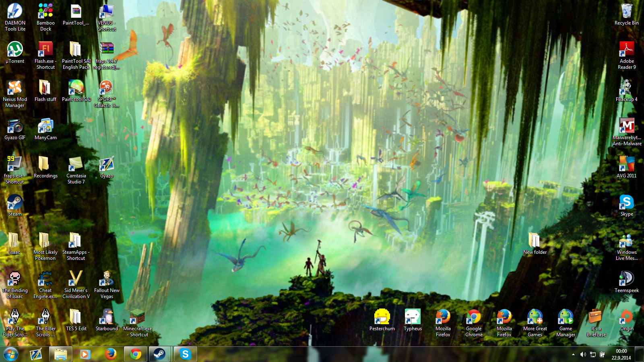The image size is (644, 362).
Task: Click the Gyazo desktop shortcut
Action: click(x=107, y=167)
